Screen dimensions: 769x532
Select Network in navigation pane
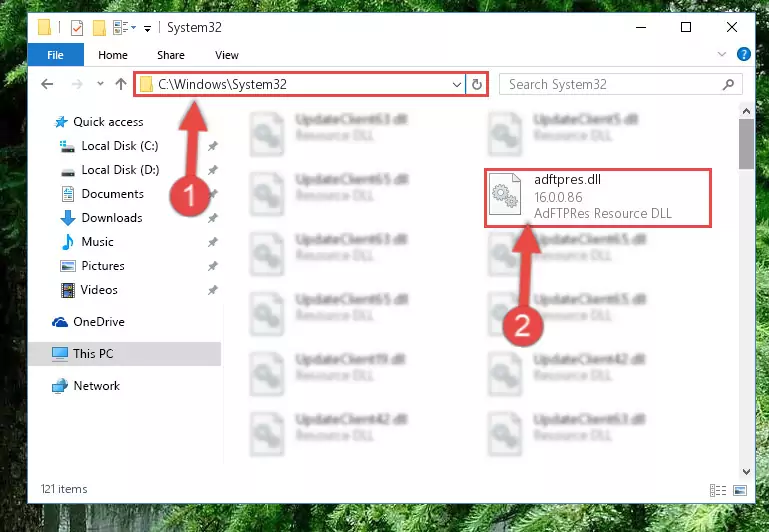click(x=97, y=386)
